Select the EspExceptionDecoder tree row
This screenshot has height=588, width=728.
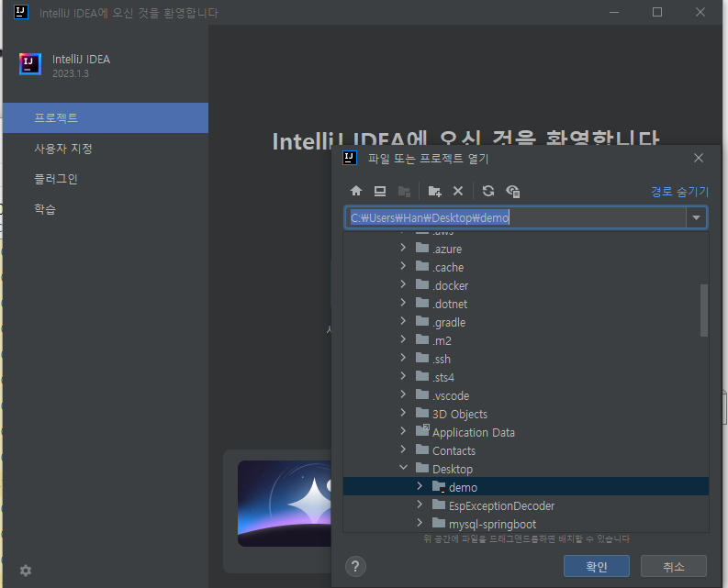click(526, 505)
